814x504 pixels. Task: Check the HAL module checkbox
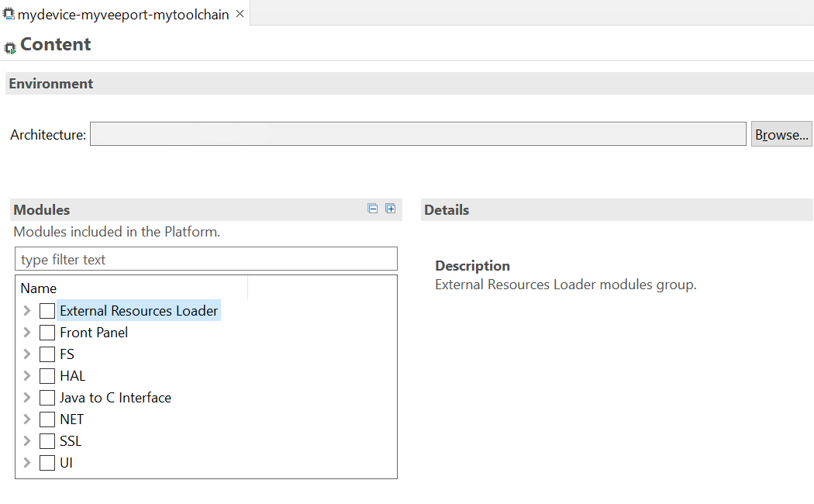(x=47, y=375)
